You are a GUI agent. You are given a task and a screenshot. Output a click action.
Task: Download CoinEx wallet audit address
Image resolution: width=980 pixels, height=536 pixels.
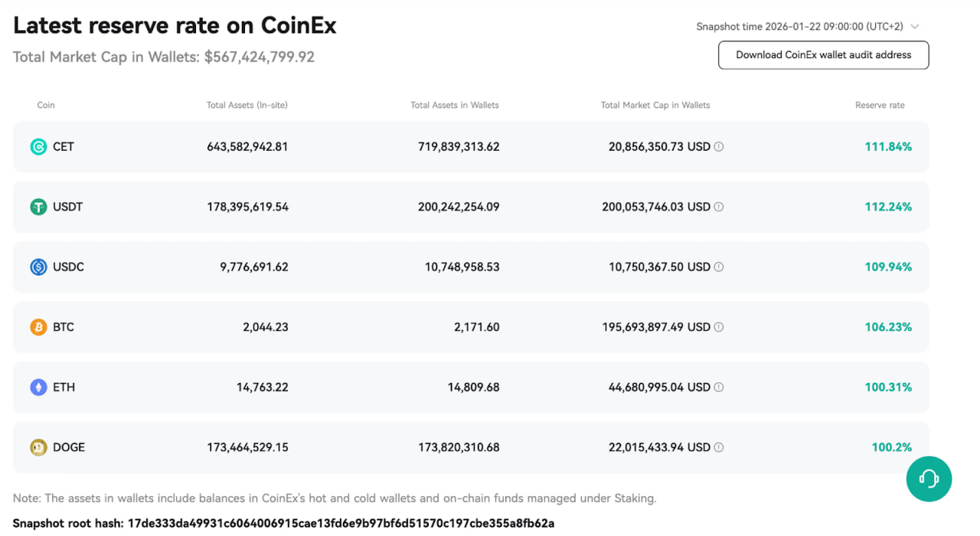click(x=823, y=55)
